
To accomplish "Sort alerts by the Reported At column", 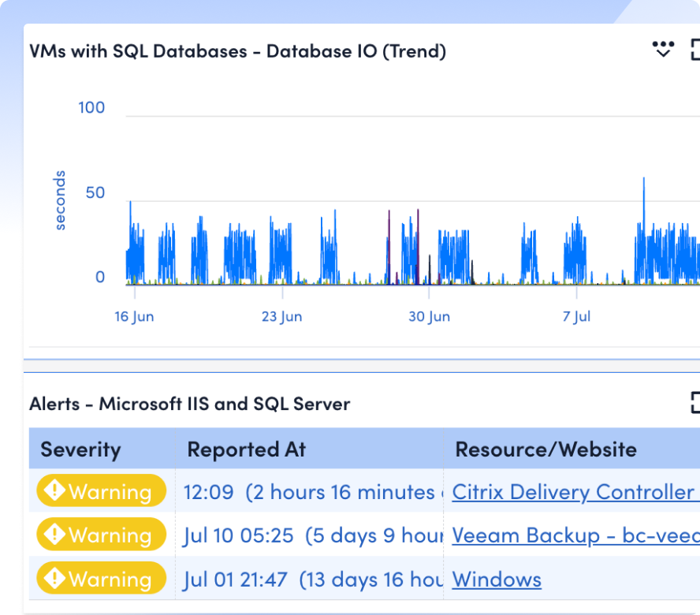I will 247,449.
